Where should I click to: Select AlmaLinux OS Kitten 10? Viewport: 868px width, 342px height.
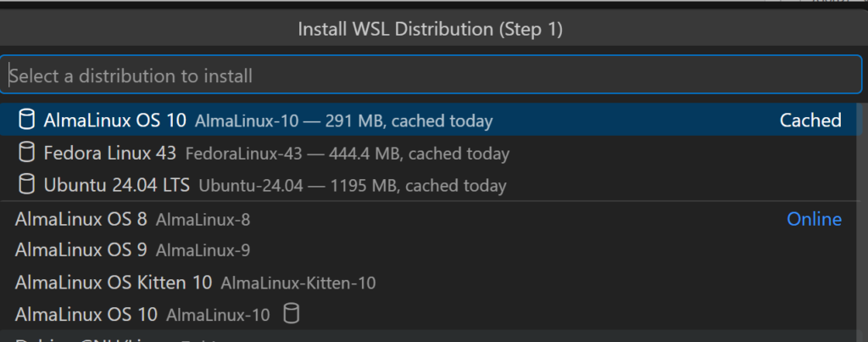114,283
